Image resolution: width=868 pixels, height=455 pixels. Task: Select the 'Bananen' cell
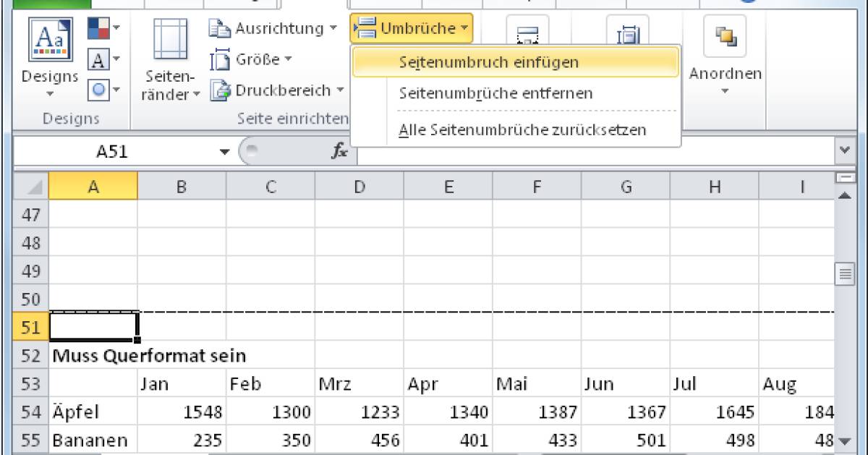[x=93, y=441]
